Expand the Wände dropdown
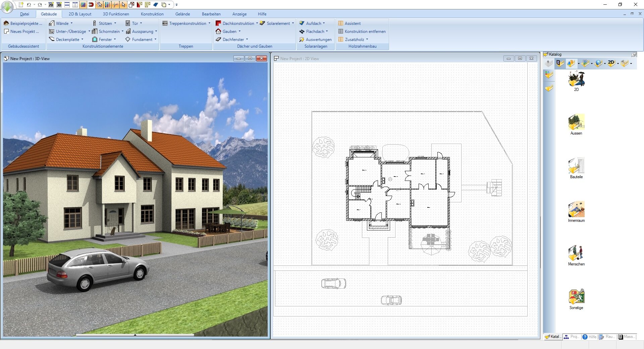644x349 pixels. (x=72, y=23)
